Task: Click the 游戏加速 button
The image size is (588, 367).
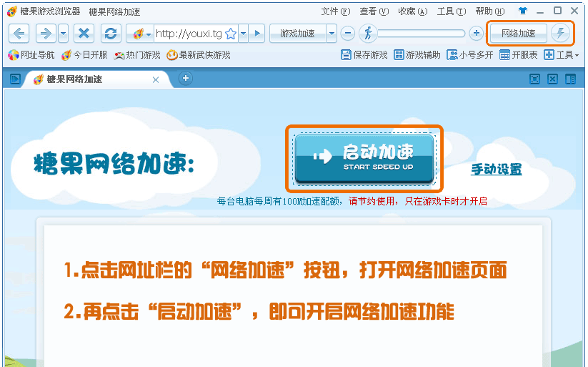Action: pos(297,34)
